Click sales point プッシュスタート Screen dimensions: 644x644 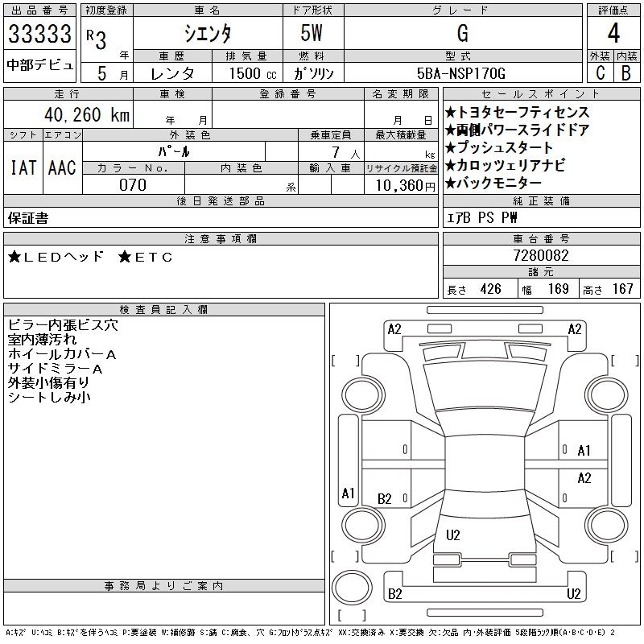tap(499, 147)
